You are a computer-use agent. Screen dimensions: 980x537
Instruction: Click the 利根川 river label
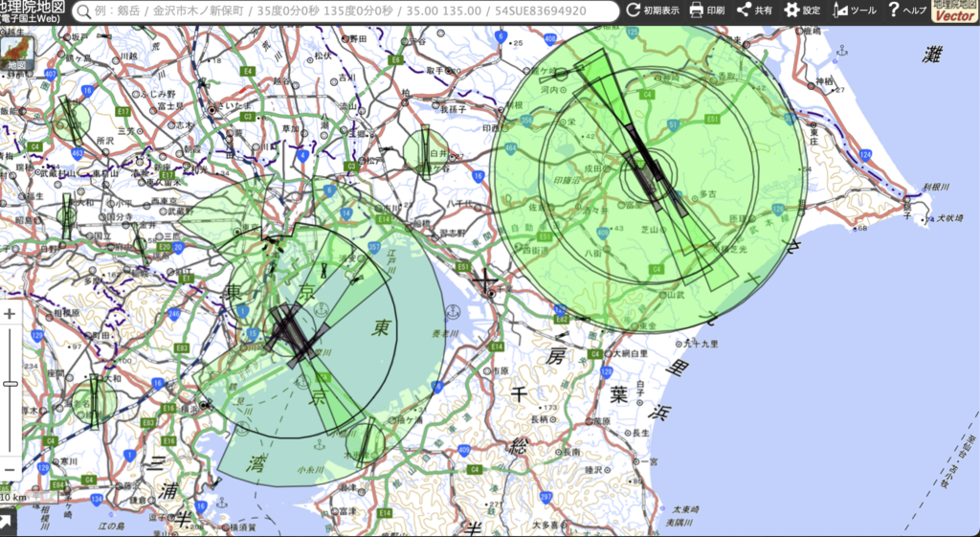pos(936,187)
